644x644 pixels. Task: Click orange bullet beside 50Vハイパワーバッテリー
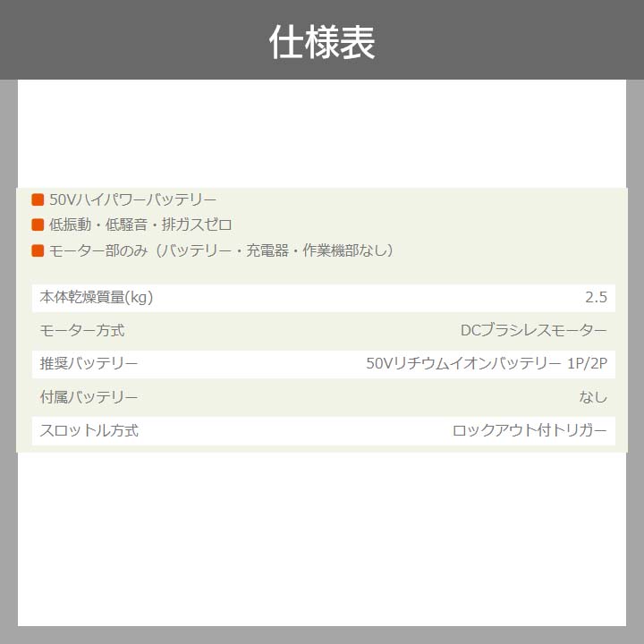click(x=38, y=200)
